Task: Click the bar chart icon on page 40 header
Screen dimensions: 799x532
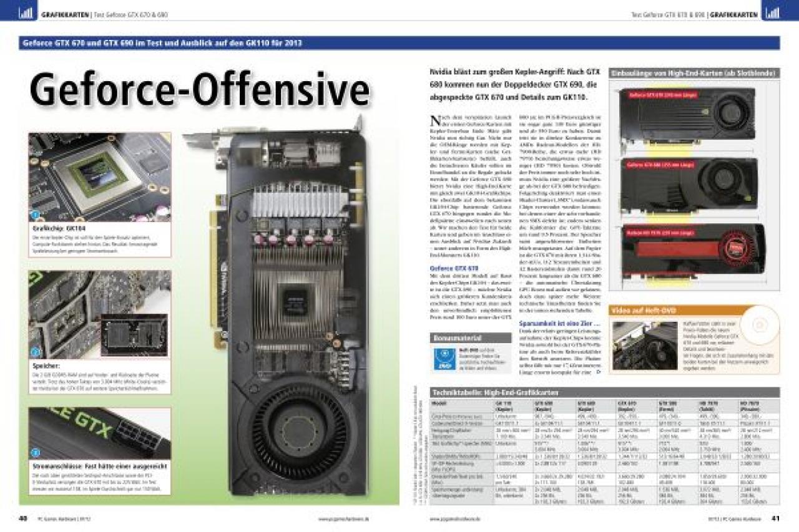Action: 26,11
